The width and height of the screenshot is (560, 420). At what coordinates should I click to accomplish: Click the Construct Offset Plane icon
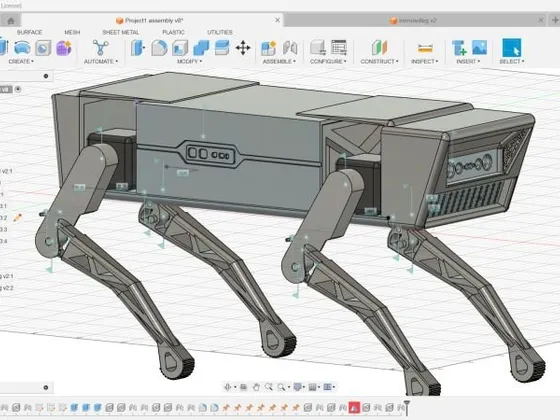click(x=379, y=48)
